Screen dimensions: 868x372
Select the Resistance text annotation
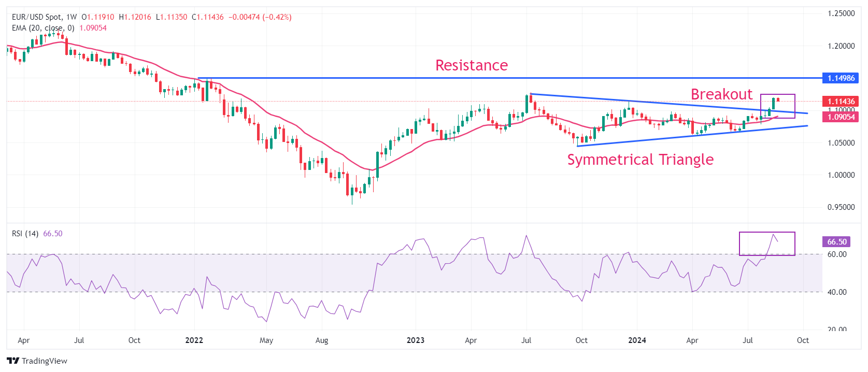(471, 65)
